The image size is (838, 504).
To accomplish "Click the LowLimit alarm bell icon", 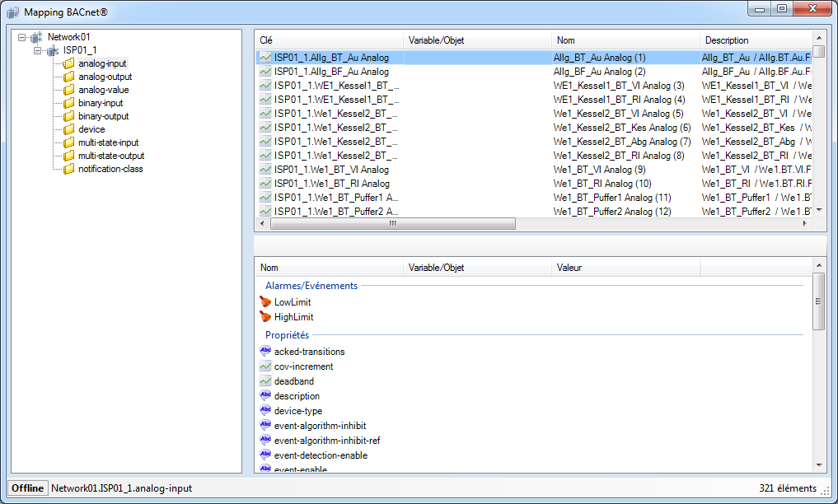I will click(265, 301).
